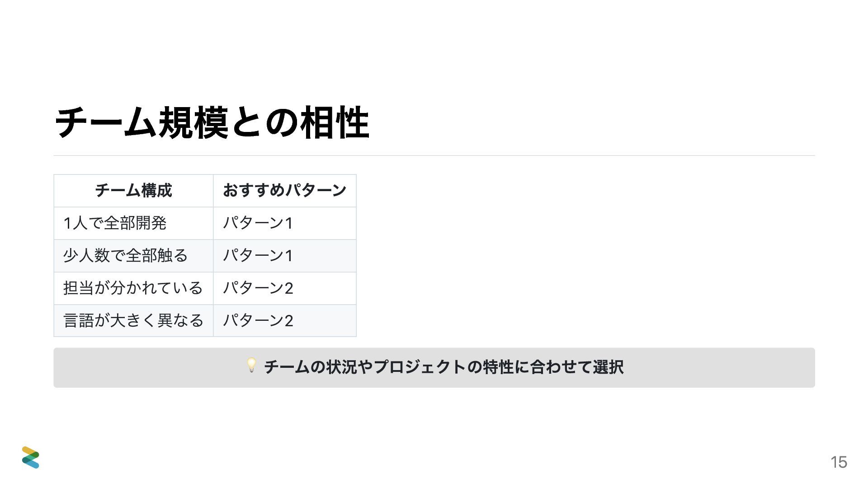
Task: Click the word 相性 in the title
Action: 335,122
